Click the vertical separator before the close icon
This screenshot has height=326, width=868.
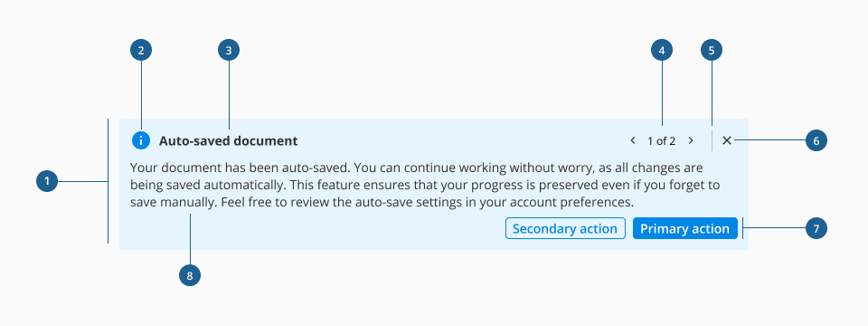(x=712, y=141)
